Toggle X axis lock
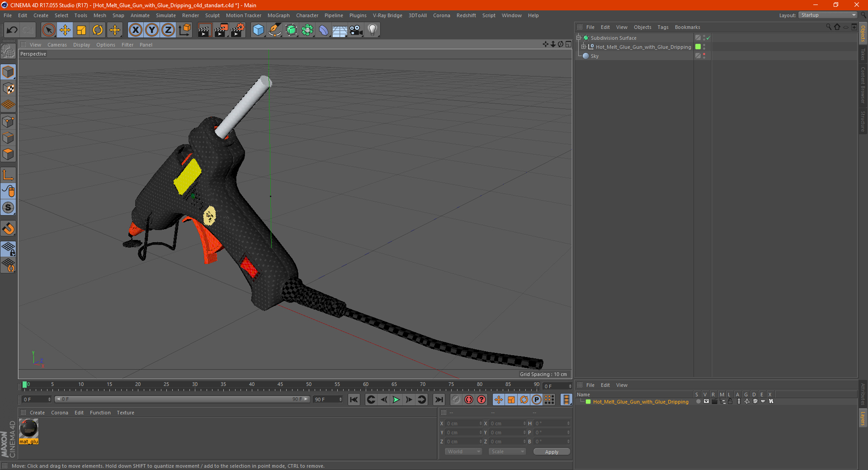 click(x=135, y=30)
